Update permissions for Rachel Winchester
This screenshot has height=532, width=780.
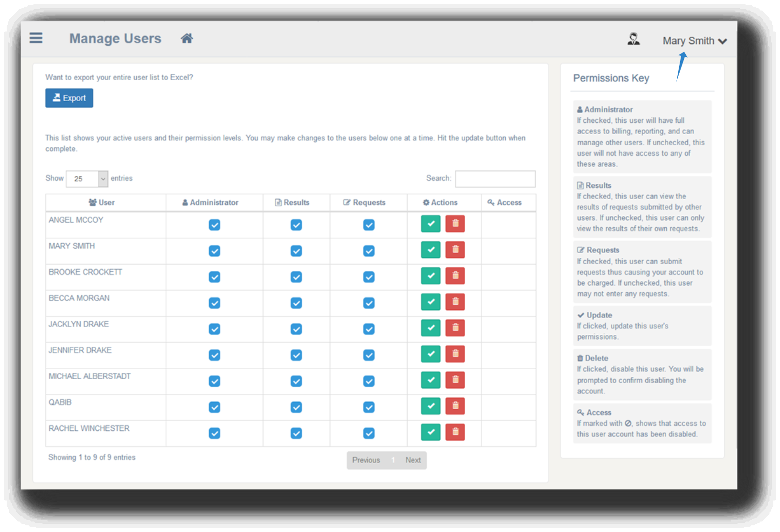tap(431, 432)
